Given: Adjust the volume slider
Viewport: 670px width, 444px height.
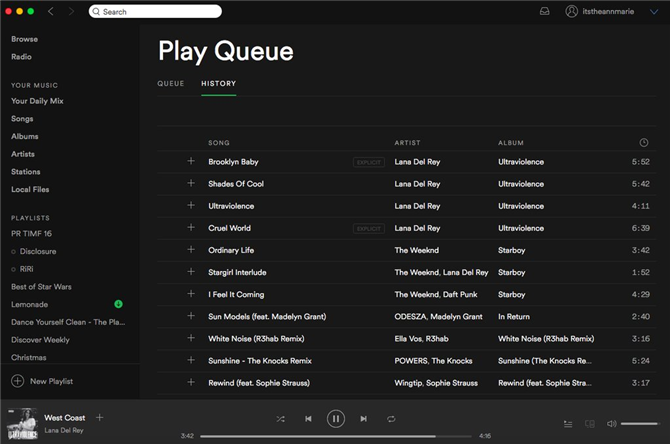Looking at the screenshot, I should click(639, 423).
